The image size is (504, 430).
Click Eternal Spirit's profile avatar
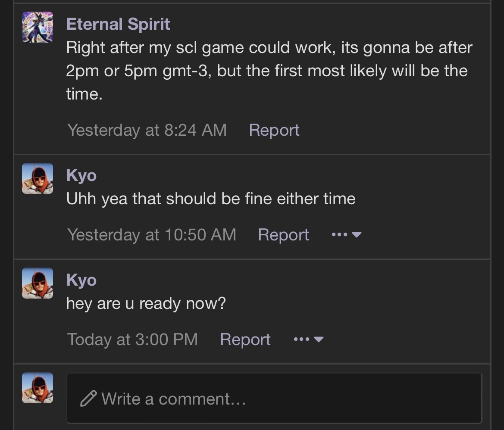(38, 27)
